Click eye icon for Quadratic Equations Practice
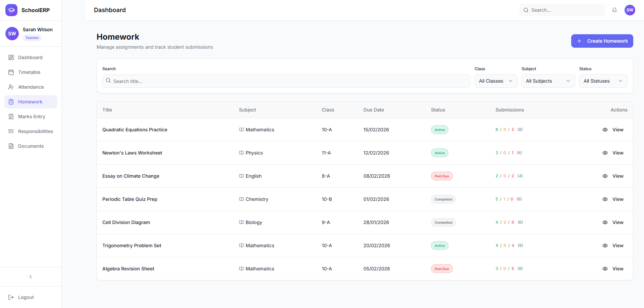644x308 pixels. (x=605, y=130)
